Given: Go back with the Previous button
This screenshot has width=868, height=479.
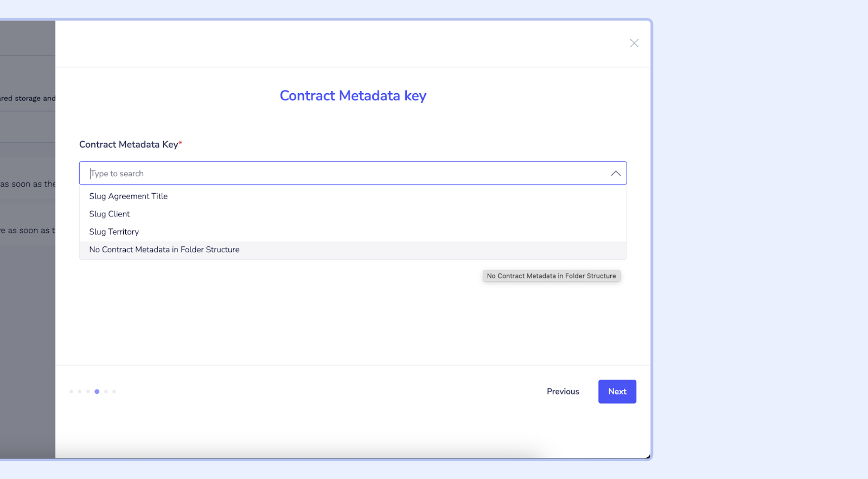Looking at the screenshot, I should point(563,392).
